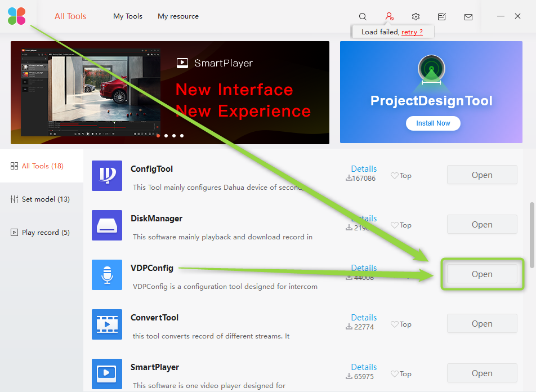Screen dimensions: 536x392
Task: View ConvertTool Details link
Action: pos(364,318)
